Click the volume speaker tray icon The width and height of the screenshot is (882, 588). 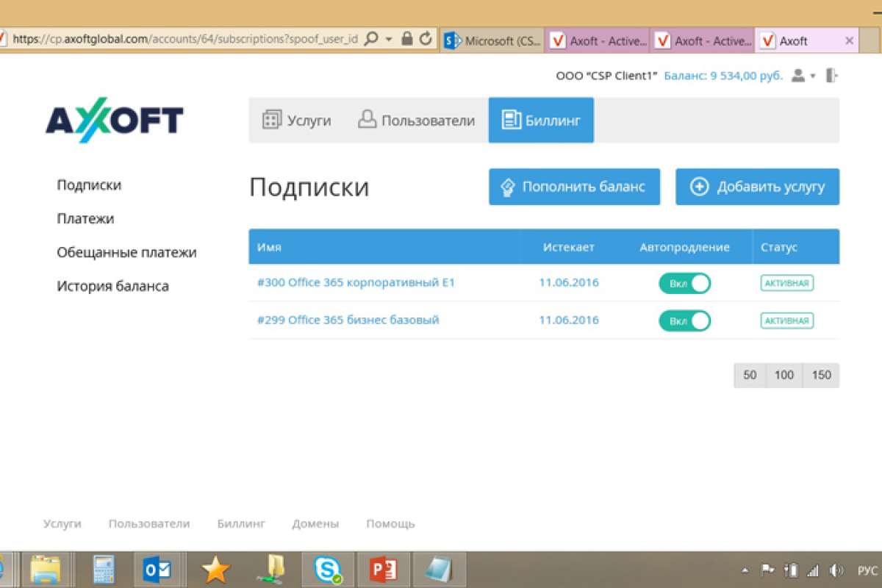(x=836, y=570)
